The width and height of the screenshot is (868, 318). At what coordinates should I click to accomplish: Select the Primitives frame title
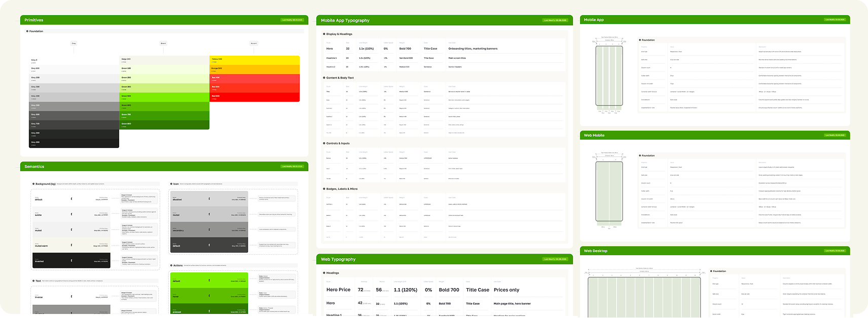(x=34, y=20)
